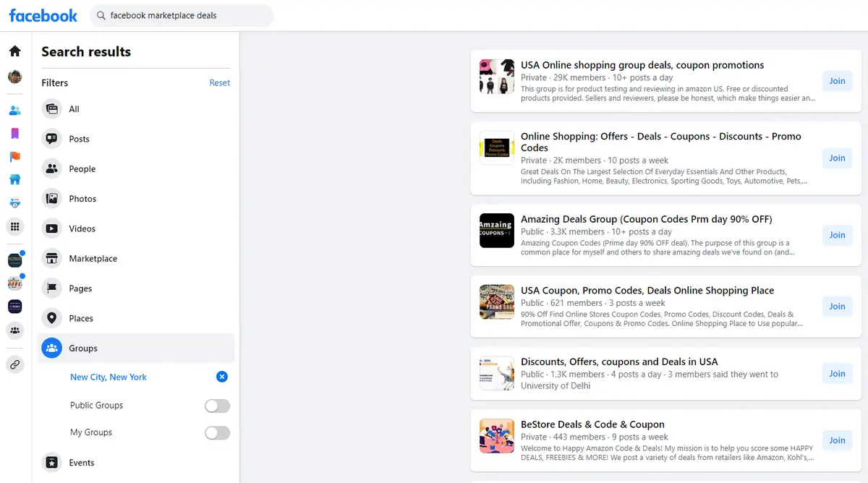Click USA Coupon Promo Codes group thumbnail

[x=497, y=302]
